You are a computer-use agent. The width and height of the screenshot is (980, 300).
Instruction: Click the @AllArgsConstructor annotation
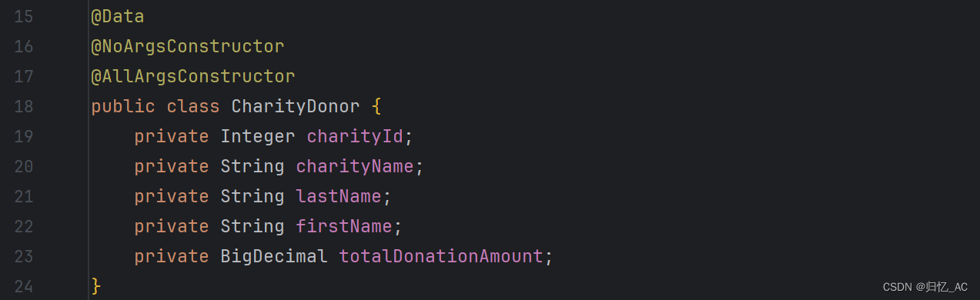tap(193, 77)
